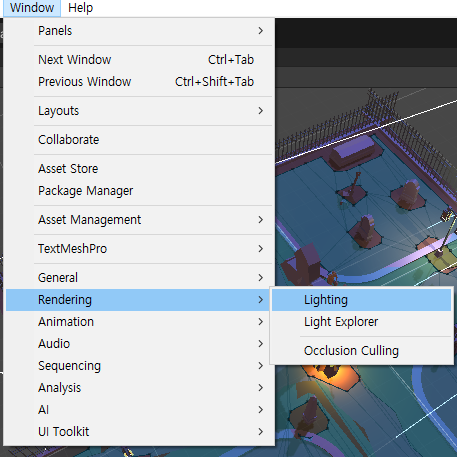Viewport: 457px width, 457px height.
Task: Expand Asset Management submenu
Action: (139, 220)
